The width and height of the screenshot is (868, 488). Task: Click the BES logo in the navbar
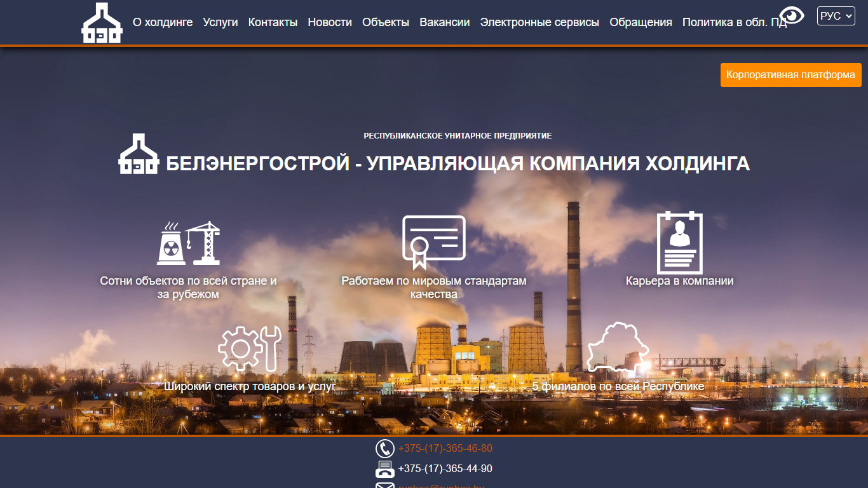click(102, 23)
